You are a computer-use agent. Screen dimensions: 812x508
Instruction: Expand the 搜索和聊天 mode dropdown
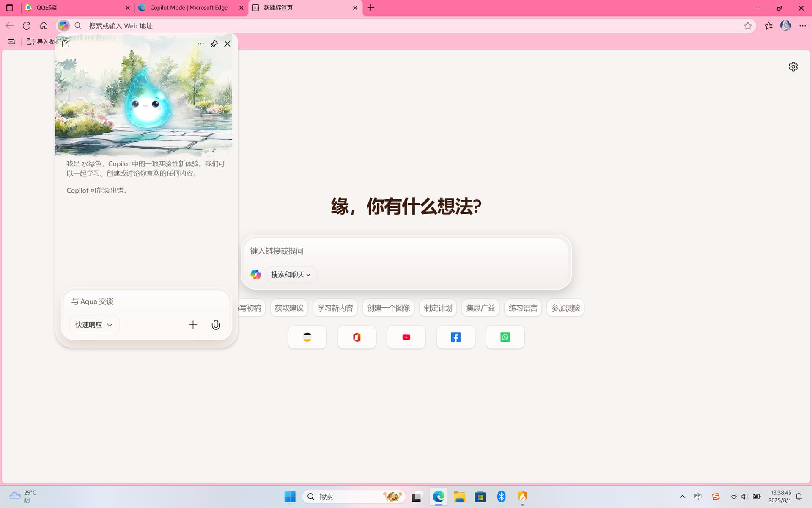[291, 275]
